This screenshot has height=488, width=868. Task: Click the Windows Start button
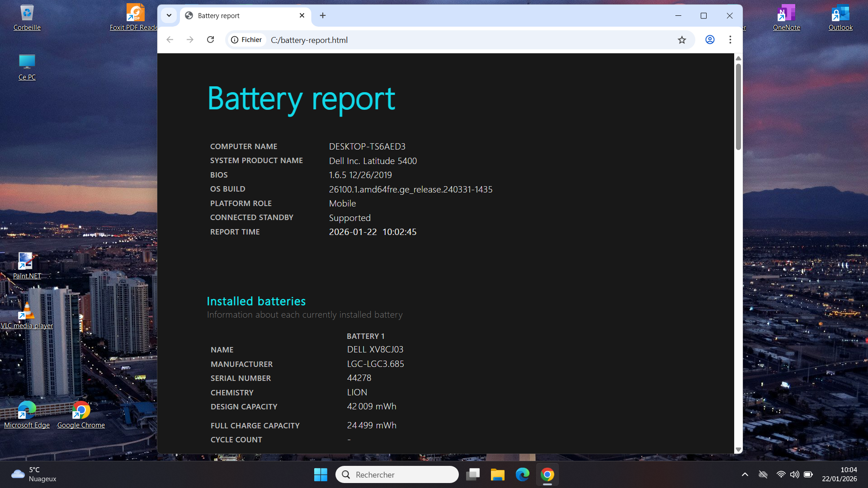pos(321,474)
